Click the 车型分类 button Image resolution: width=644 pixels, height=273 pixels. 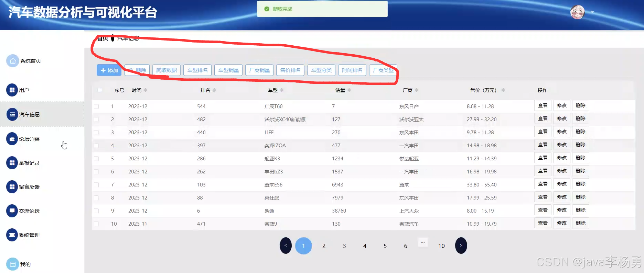point(321,70)
